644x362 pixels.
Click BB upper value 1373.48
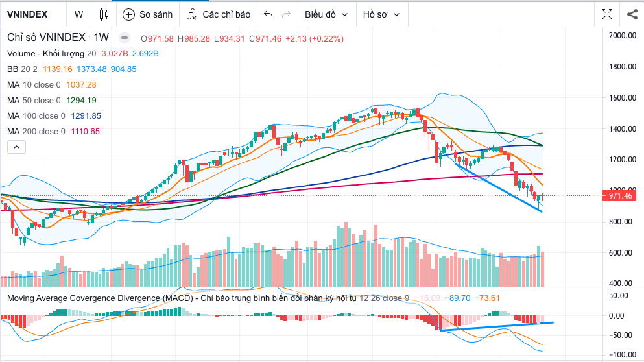tap(91, 69)
